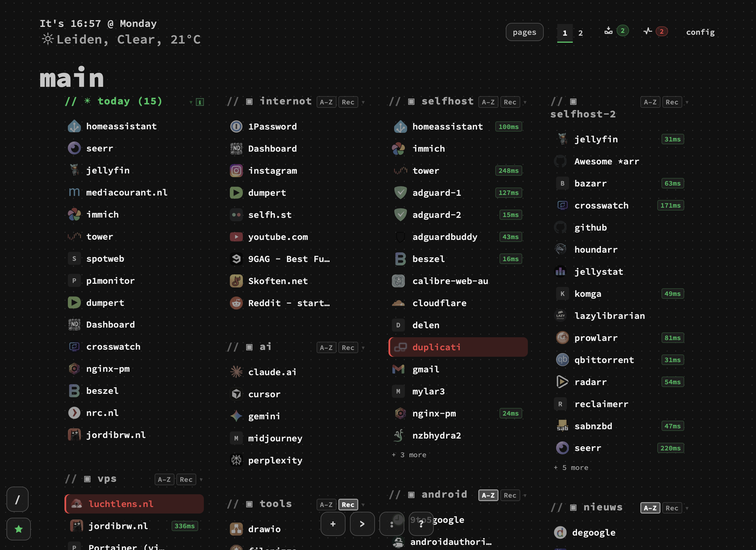Click the 336ms badge beside jordibrw.nl
The height and width of the screenshot is (550, 756).
pos(184,526)
